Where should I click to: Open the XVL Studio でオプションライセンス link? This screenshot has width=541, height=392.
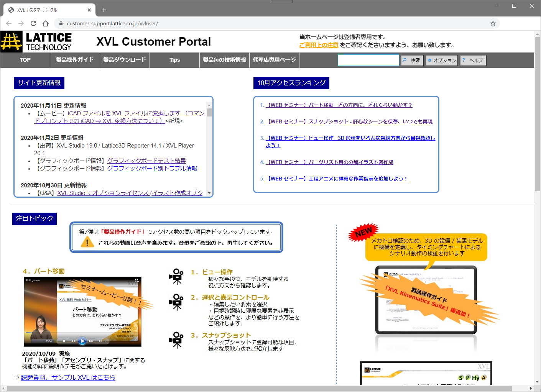130,193
